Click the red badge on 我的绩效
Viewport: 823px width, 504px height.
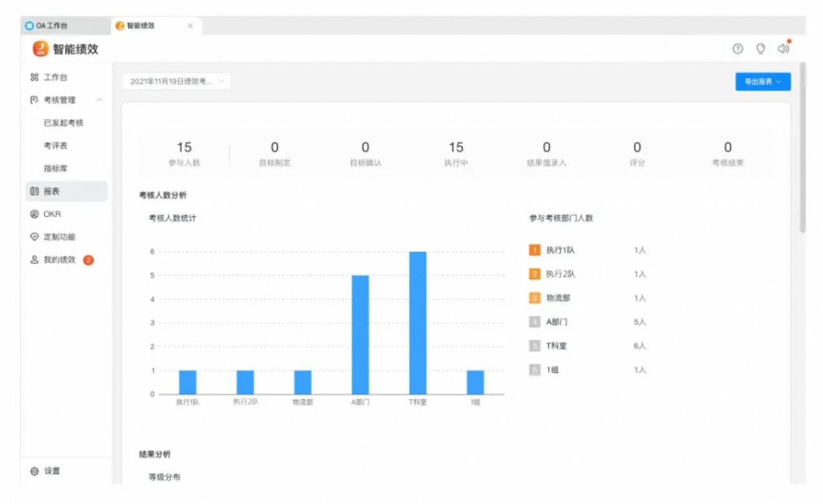pyautogui.click(x=88, y=260)
